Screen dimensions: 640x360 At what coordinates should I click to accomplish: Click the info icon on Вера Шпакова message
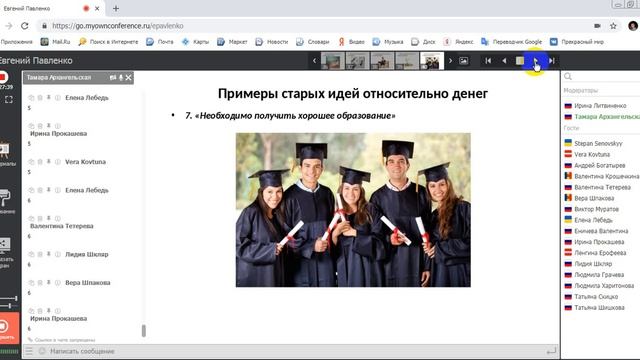click(58, 283)
